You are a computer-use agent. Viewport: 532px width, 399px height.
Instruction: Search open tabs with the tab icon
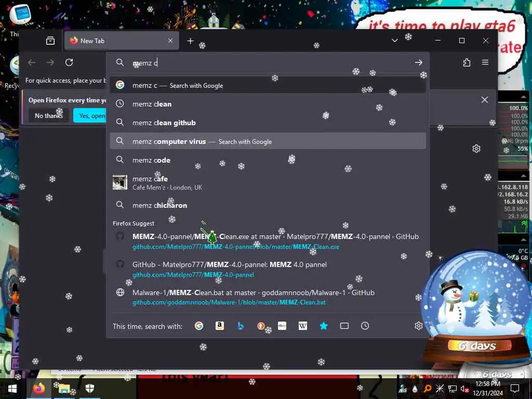coord(344,326)
